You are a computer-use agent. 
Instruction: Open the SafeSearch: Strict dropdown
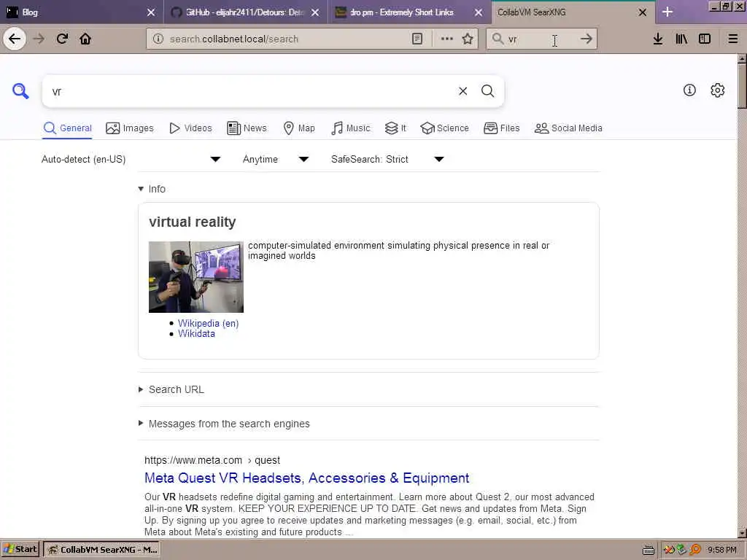387,159
